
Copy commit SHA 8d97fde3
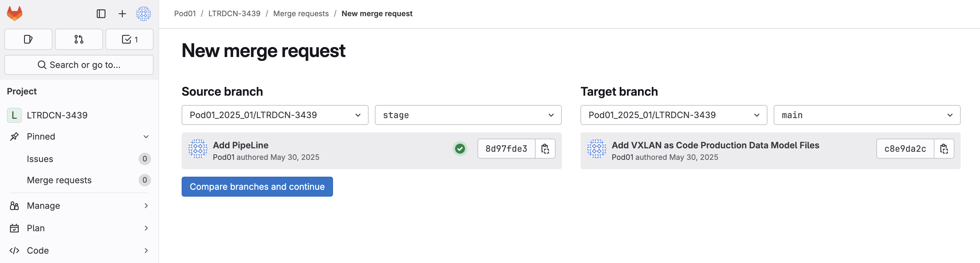tap(545, 149)
